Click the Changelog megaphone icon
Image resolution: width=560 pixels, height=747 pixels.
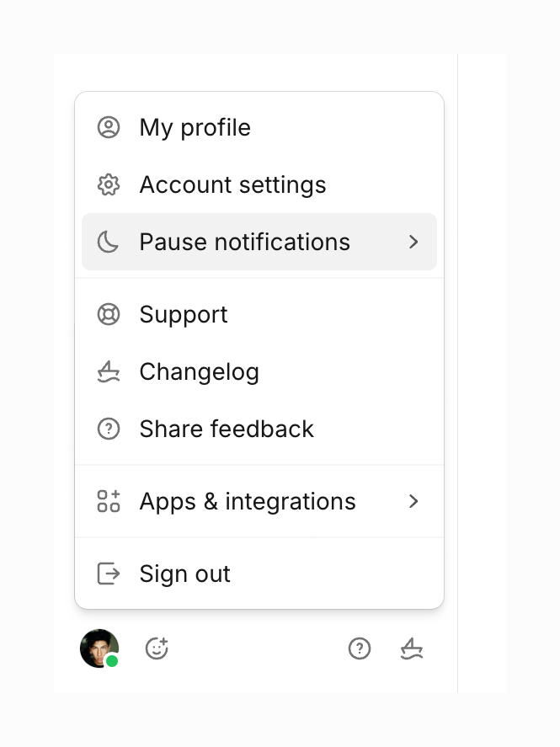tap(109, 371)
